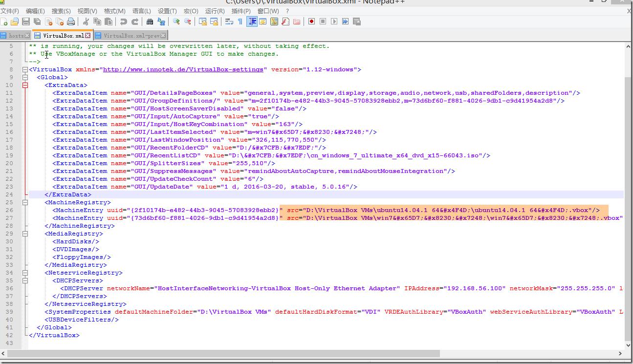Toggle word wrap toolbar icon
The width and height of the screenshot is (633, 364).
pyautogui.click(x=229, y=21)
